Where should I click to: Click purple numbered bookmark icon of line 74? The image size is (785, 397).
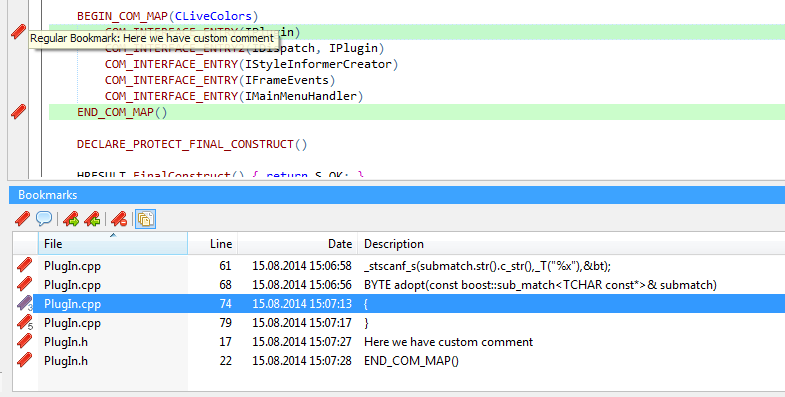pyautogui.click(x=25, y=303)
